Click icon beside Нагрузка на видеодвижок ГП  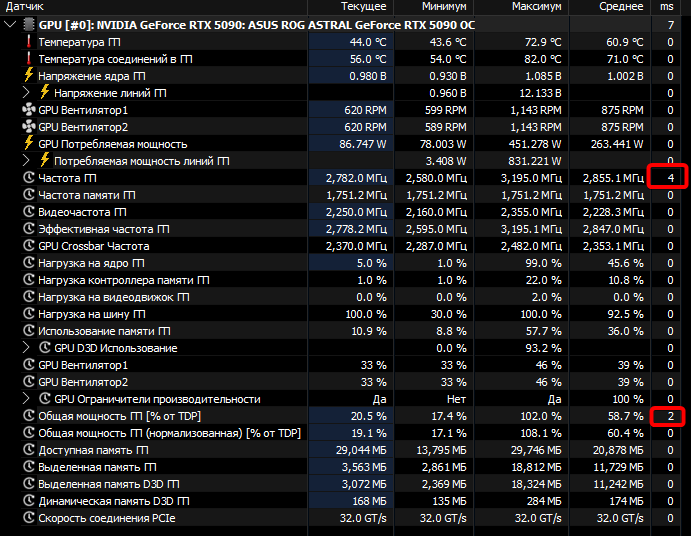click(29, 297)
